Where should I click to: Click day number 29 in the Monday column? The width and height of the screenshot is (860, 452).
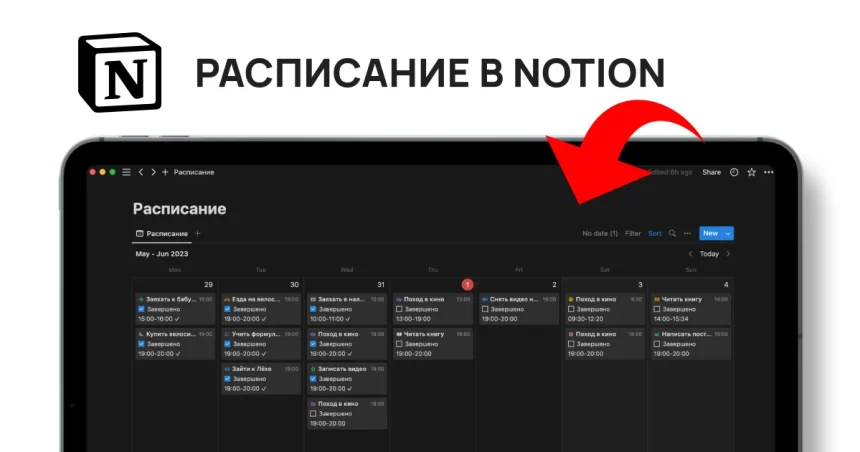tap(208, 285)
